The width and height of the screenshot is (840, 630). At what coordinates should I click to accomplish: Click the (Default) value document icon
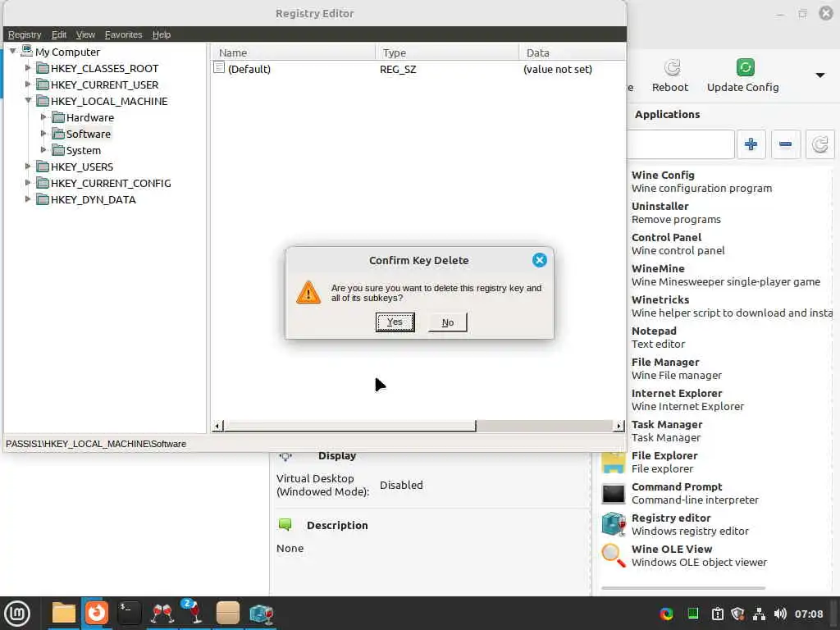tap(218, 67)
